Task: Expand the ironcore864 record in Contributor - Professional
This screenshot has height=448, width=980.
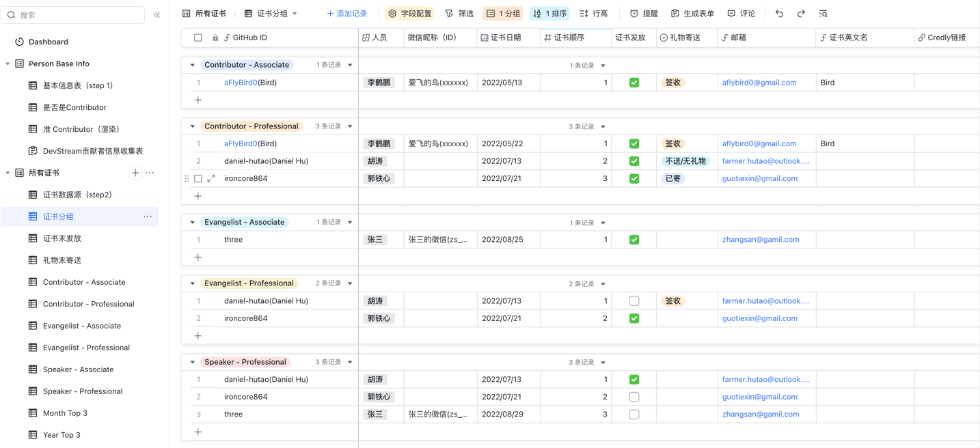Action: tap(211, 179)
